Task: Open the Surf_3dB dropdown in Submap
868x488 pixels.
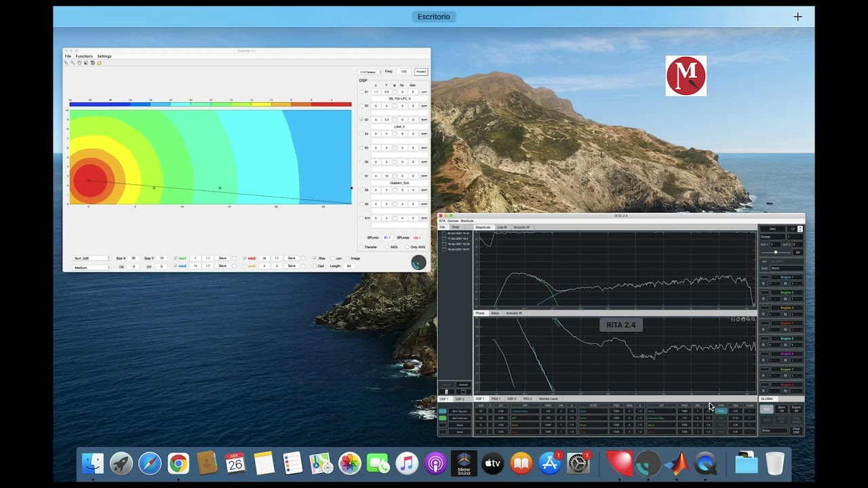Action: click(x=92, y=258)
